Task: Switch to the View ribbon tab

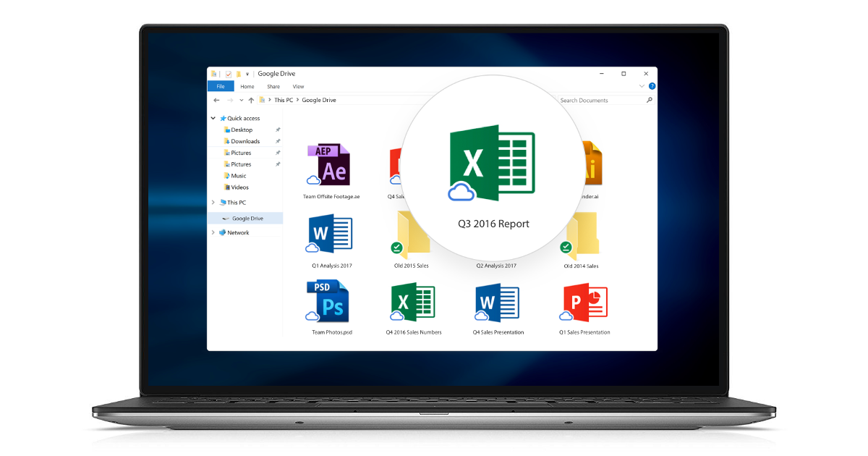Action: [298, 86]
